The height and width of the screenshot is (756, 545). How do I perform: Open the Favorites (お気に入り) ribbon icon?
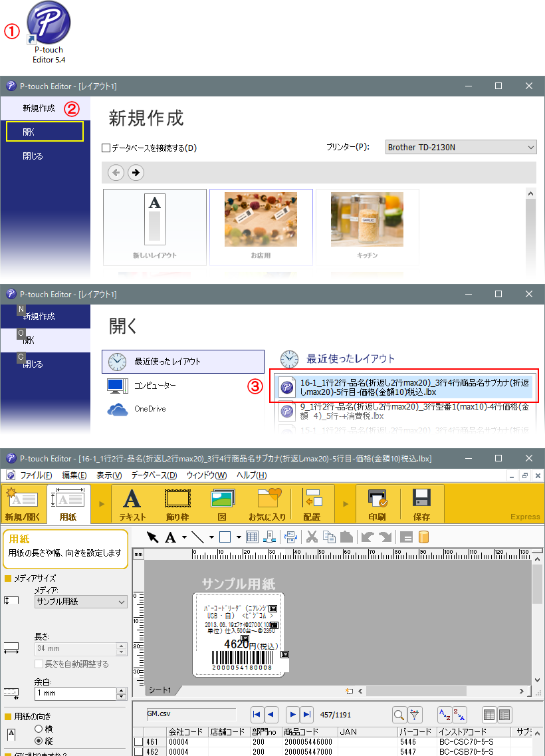click(x=267, y=504)
